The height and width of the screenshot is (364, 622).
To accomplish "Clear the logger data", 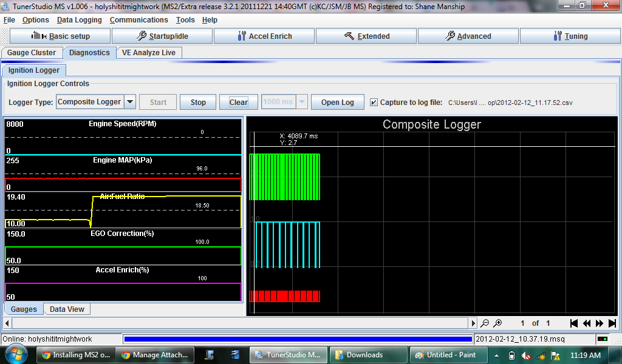I will [x=238, y=102].
